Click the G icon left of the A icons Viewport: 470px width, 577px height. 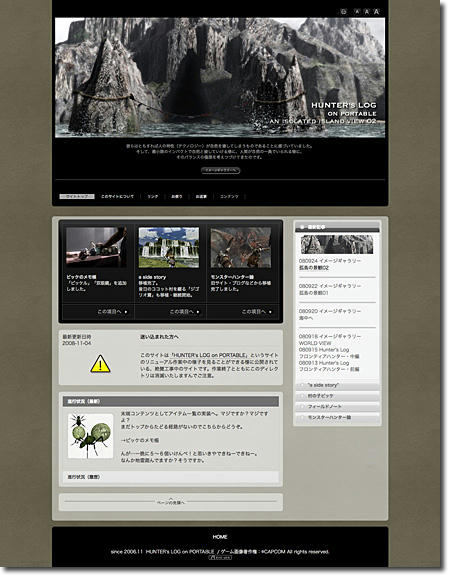click(x=343, y=11)
